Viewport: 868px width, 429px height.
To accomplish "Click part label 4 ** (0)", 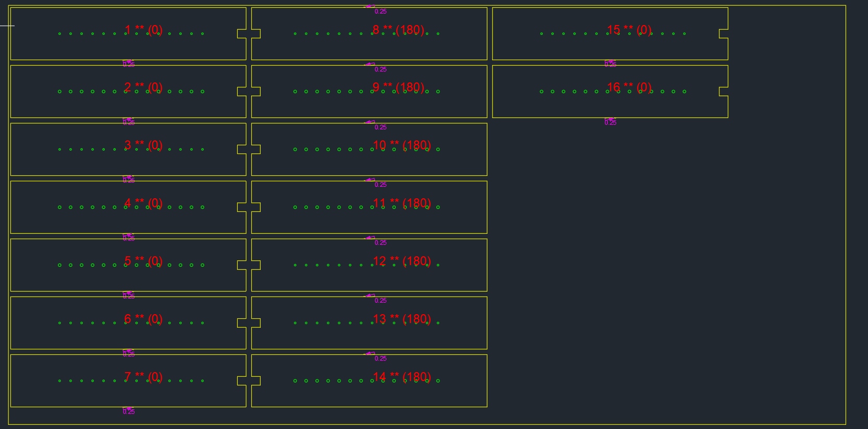I will (143, 203).
